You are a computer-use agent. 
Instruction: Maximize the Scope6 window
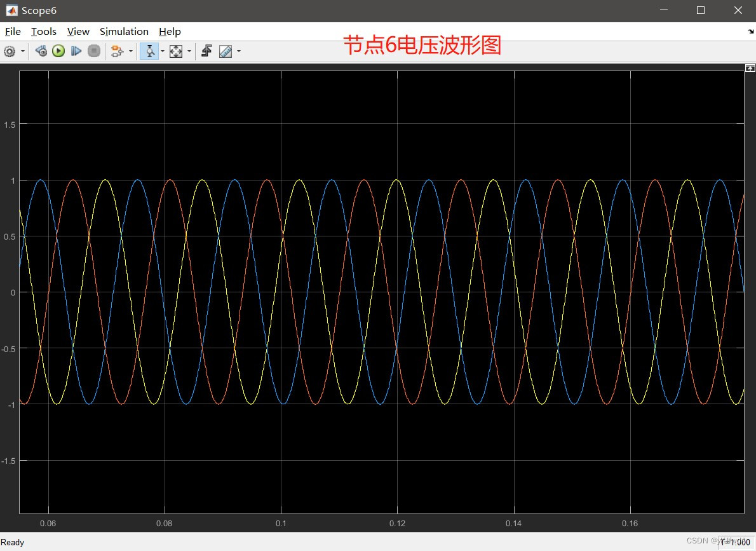coord(701,10)
